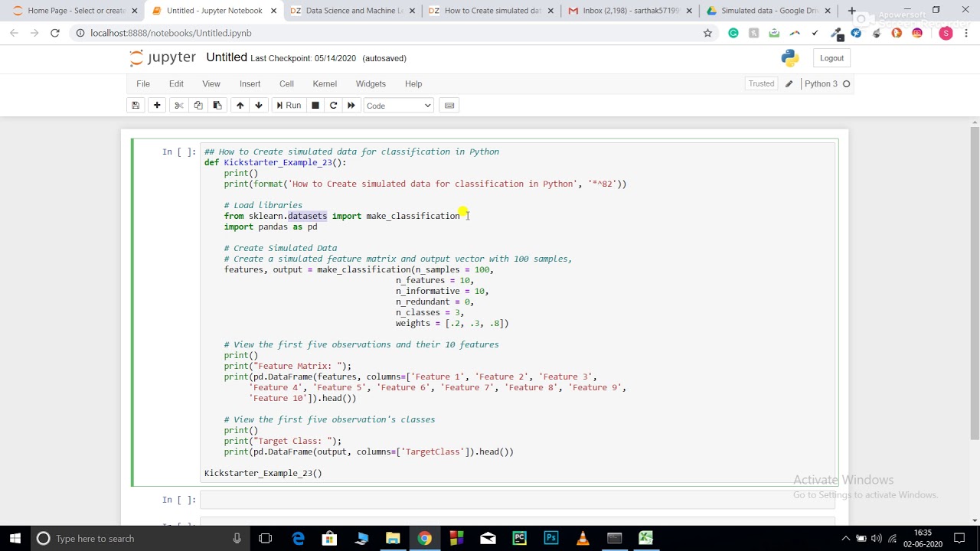980x551 pixels.
Task: Restart kernel and run all cells icon
Action: (351, 106)
